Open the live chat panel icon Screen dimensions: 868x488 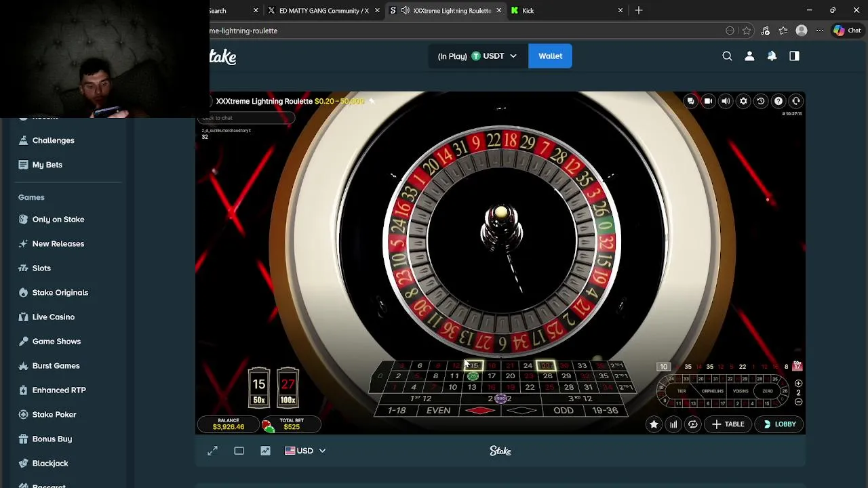tap(690, 101)
